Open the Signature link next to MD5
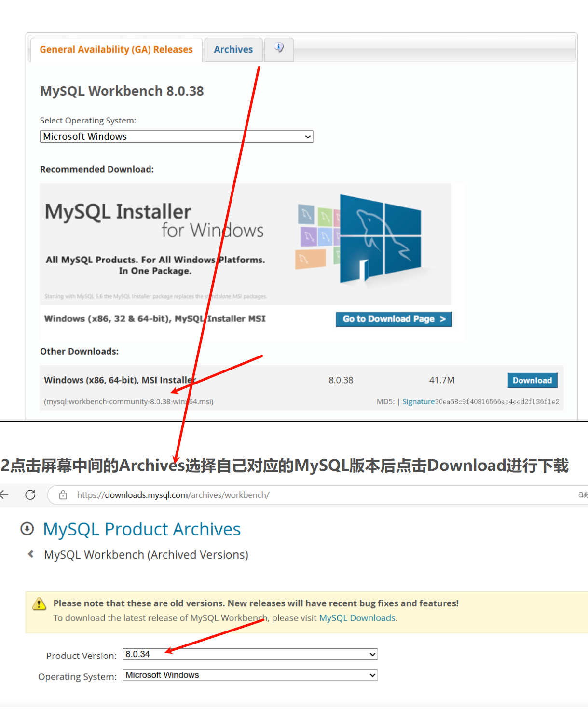This screenshot has height=713, width=588. [x=419, y=401]
